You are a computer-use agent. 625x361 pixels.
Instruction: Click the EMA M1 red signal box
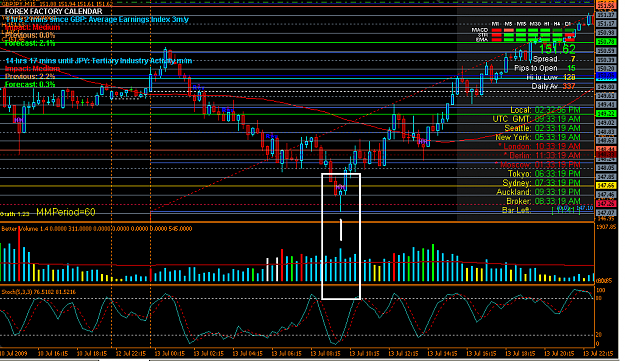pyautogui.click(x=496, y=39)
